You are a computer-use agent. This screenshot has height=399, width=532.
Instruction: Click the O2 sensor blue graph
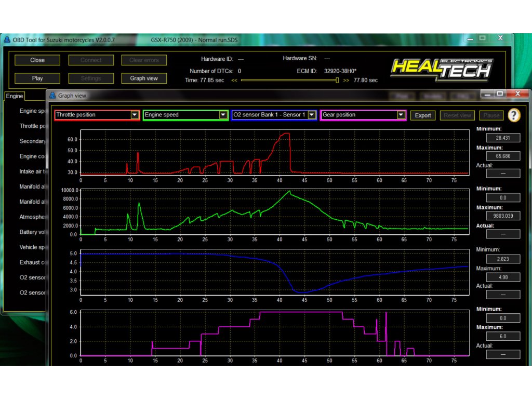click(x=275, y=272)
